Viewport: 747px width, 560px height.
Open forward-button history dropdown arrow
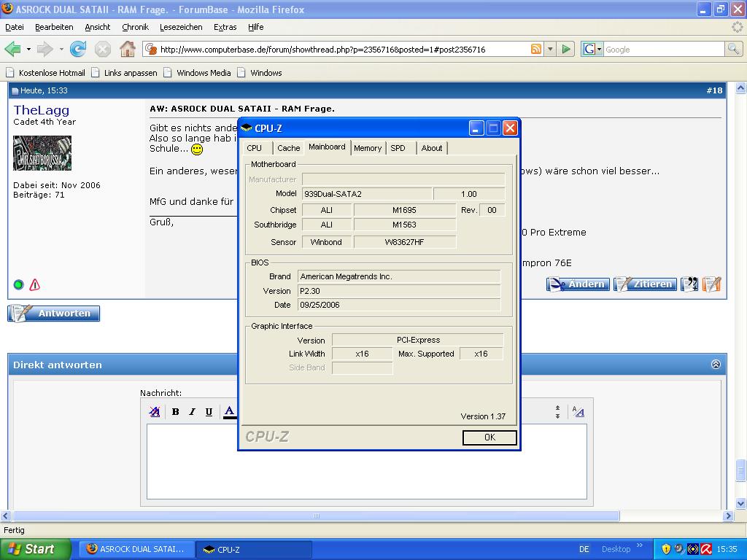[61, 49]
